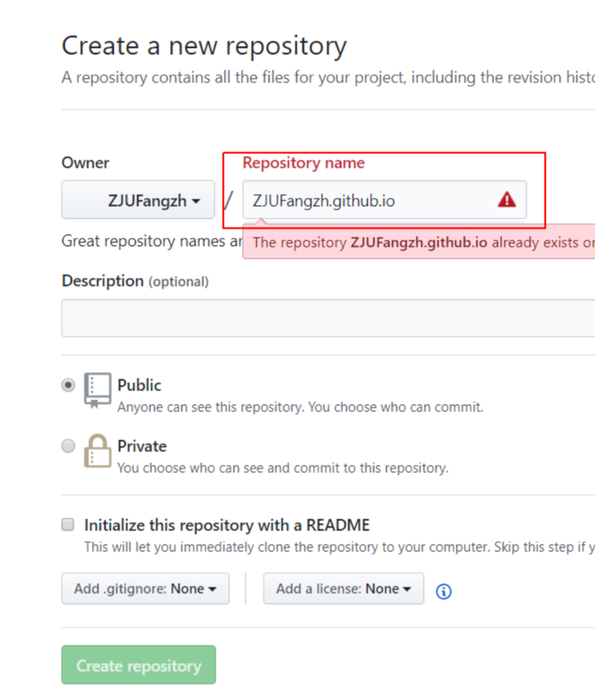
Task: Click the Create a new repository heading
Action: pyautogui.click(x=204, y=46)
